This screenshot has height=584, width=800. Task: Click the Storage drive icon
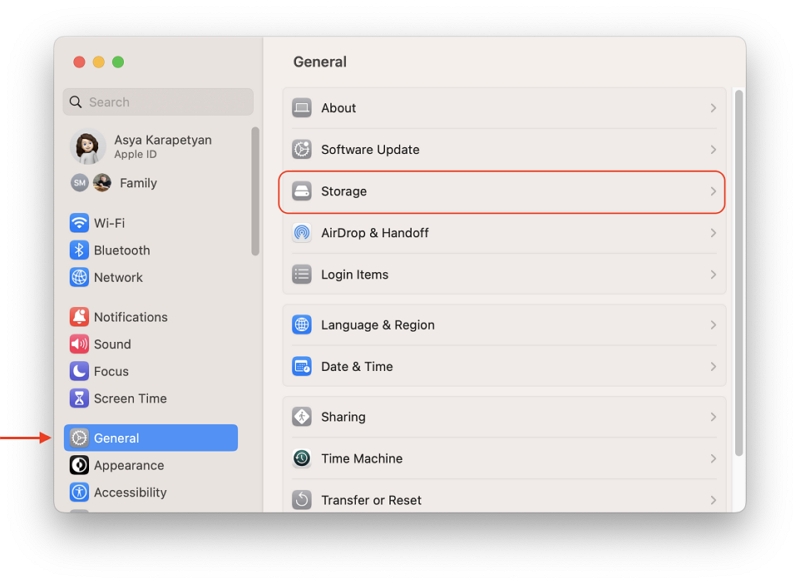pyautogui.click(x=302, y=191)
